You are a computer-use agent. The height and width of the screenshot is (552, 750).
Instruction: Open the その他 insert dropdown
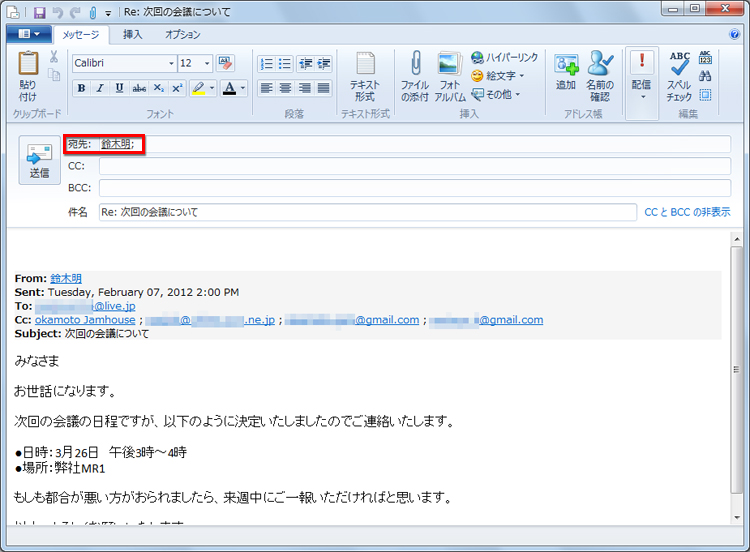pyautogui.click(x=496, y=94)
